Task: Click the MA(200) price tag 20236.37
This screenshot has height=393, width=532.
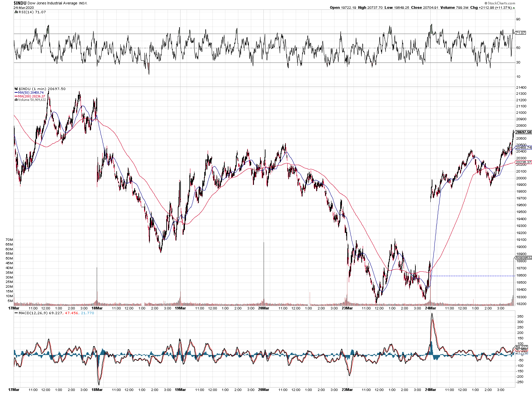Action: pyautogui.click(x=523, y=162)
